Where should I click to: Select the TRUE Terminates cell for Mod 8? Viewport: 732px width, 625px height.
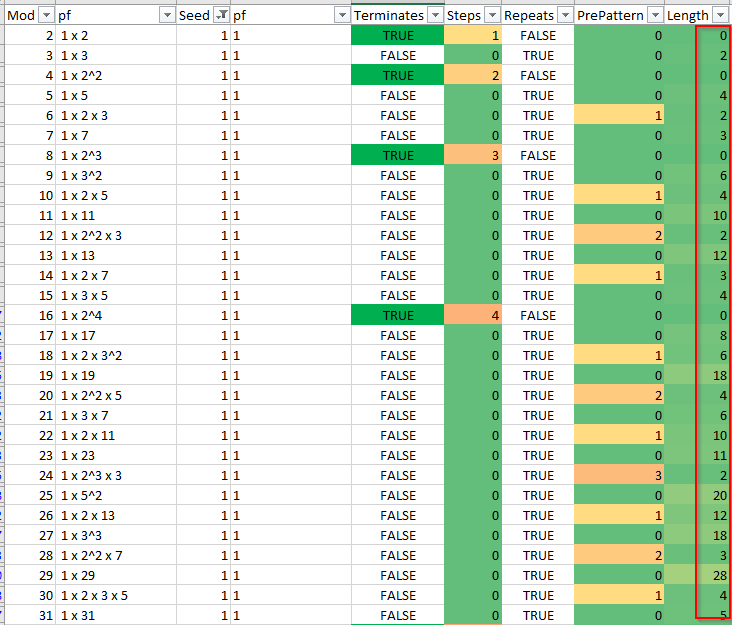point(397,155)
